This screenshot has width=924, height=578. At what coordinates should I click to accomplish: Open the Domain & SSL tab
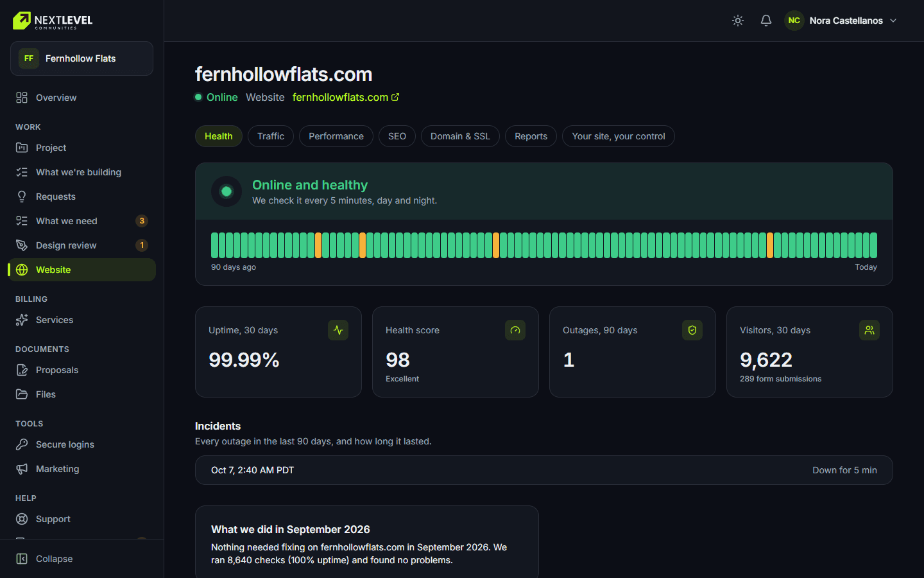460,136
